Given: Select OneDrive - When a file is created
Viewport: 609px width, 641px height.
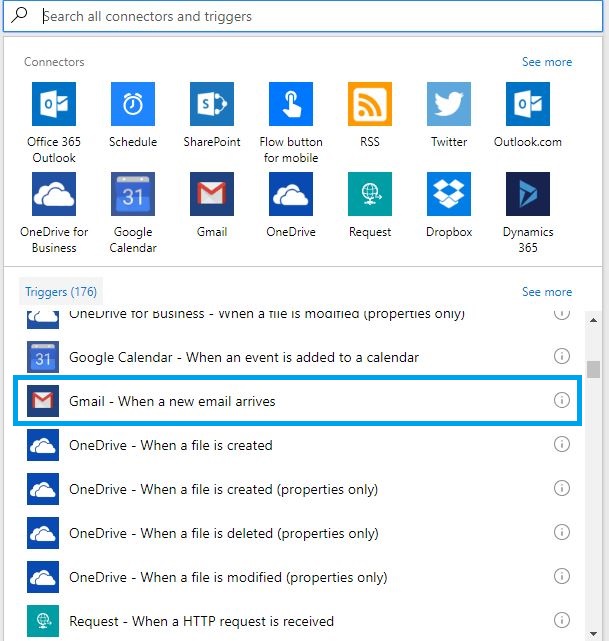Looking at the screenshot, I should 298,445.
